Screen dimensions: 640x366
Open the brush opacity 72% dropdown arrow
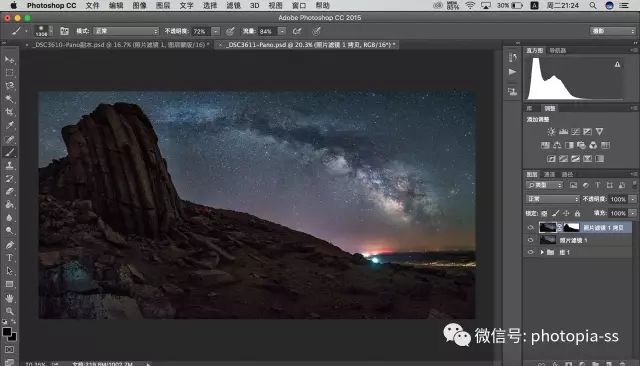click(216, 31)
